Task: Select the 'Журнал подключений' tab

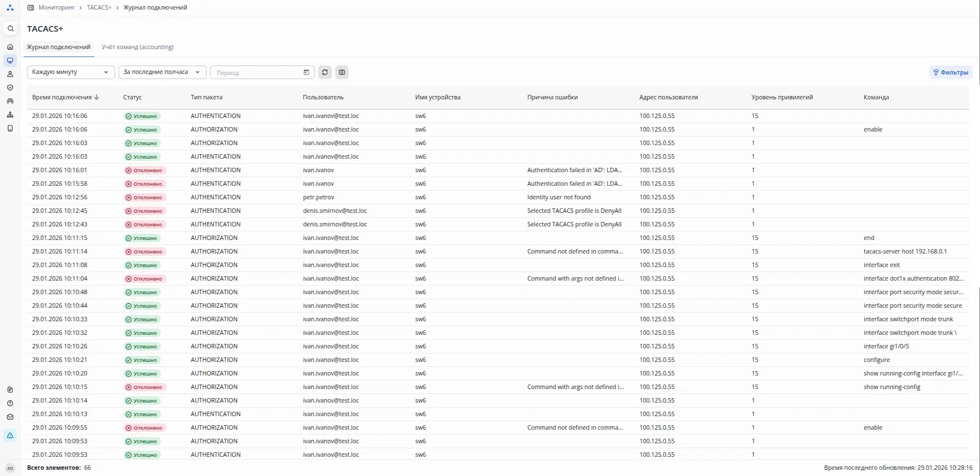Action: pos(59,47)
